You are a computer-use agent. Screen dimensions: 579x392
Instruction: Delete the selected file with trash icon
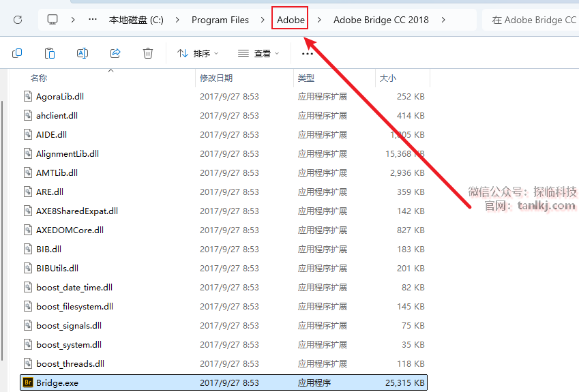(x=148, y=53)
